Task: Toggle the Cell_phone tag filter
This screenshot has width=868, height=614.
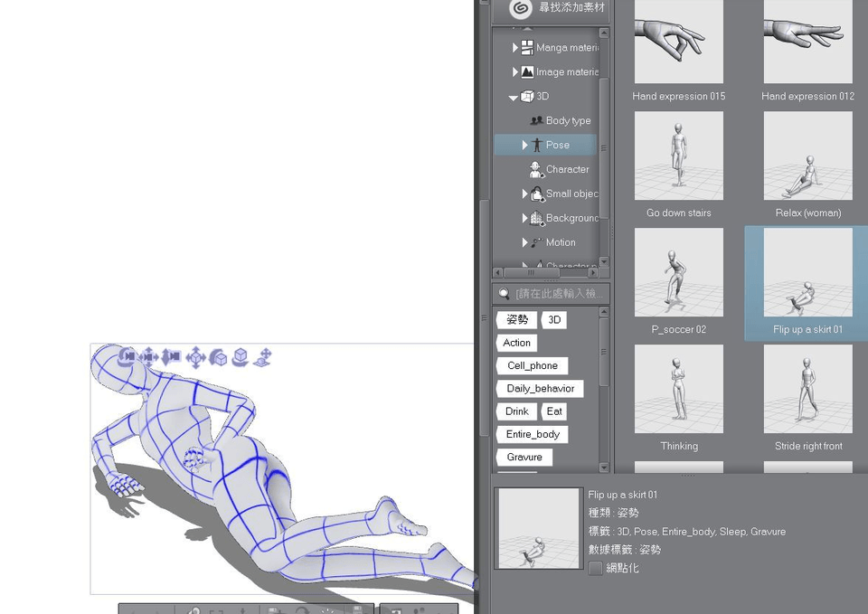Action: (532, 366)
